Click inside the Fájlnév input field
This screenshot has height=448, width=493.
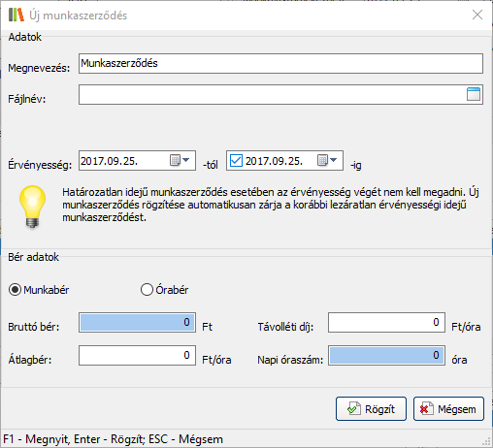[272, 95]
